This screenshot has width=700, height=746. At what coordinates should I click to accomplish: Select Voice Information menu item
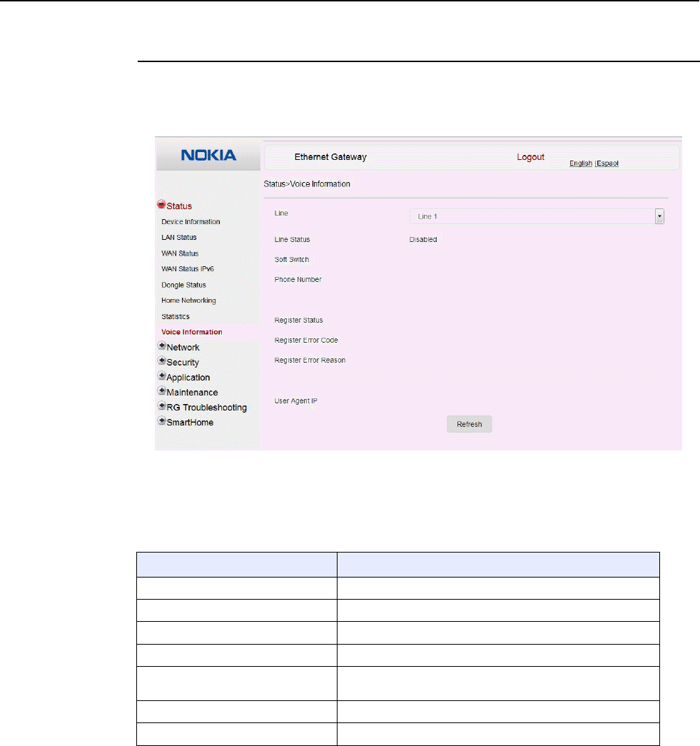pos(192,332)
